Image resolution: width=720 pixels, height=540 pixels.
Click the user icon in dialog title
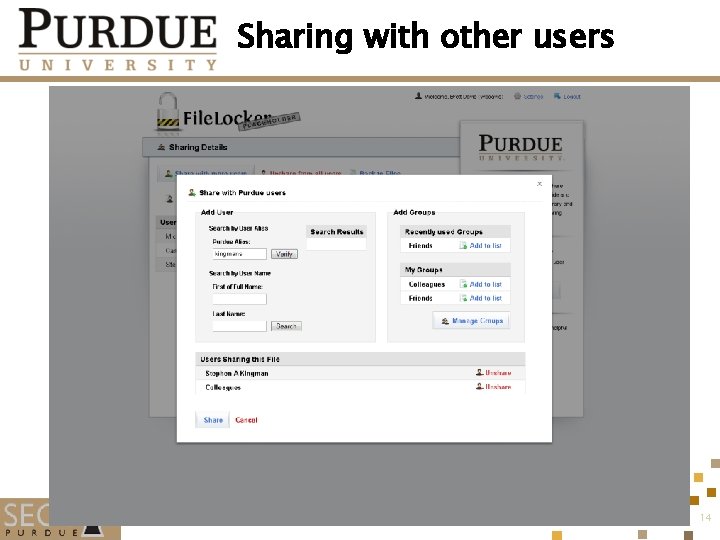(192, 192)
